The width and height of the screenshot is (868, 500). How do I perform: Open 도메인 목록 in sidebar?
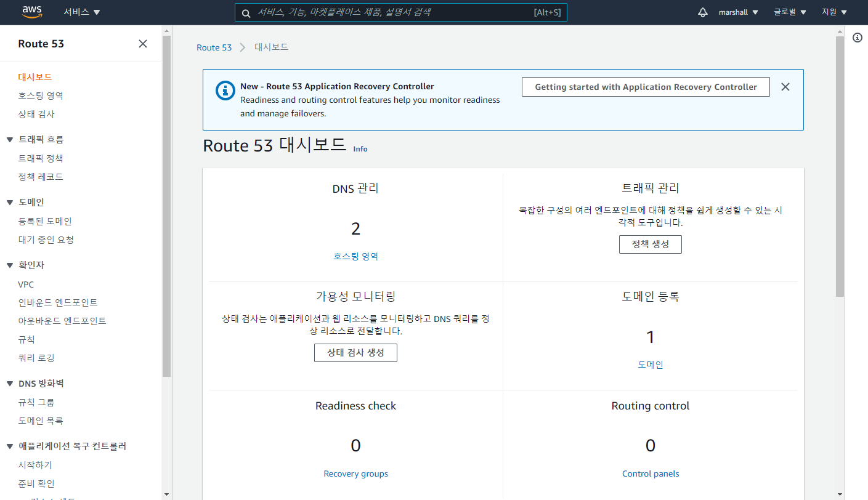click(x=41, y=421)
